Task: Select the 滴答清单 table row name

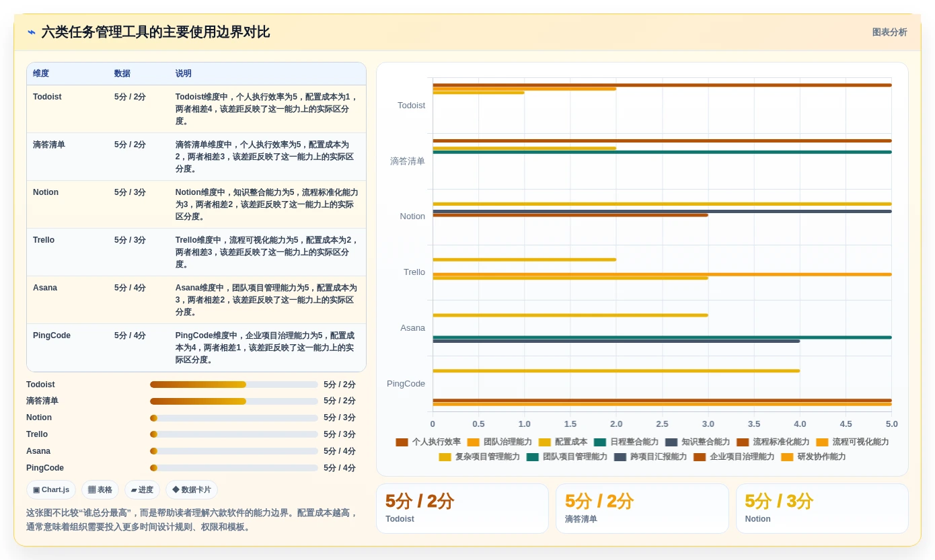Action: click(x=49, y=145)
